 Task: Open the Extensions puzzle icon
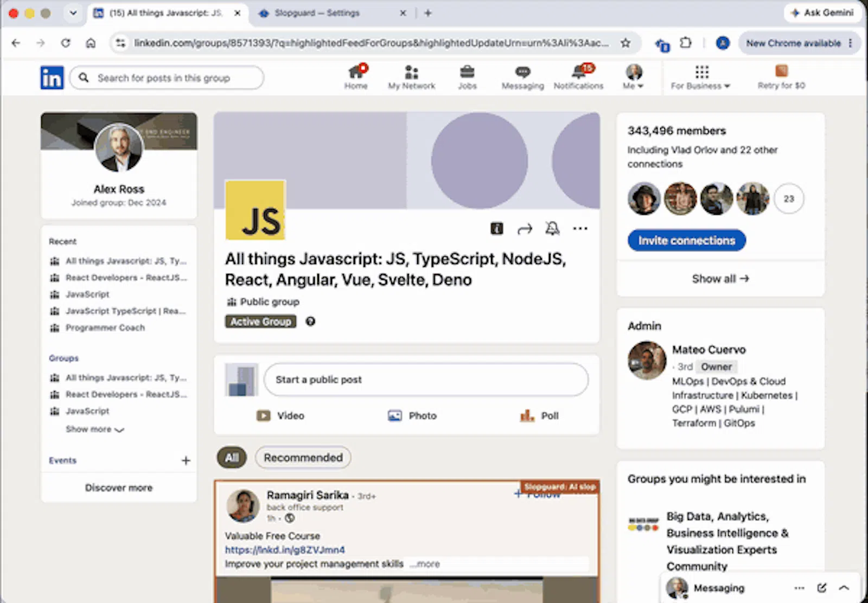click(686, 43)
